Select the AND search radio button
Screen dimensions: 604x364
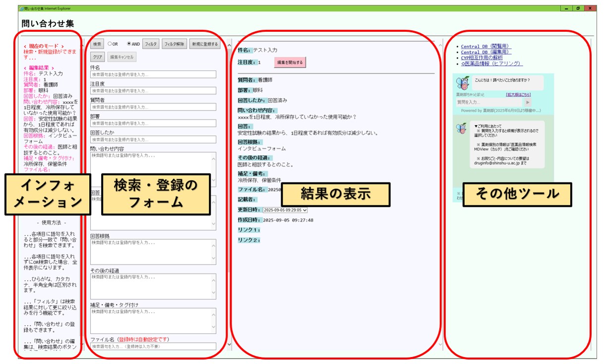pos(129,44)
